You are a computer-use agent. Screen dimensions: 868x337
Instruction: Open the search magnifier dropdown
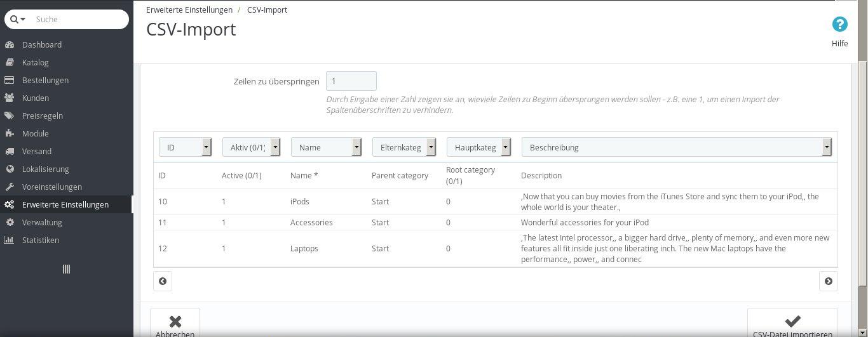pyautogui.click(x=18, y=20)
